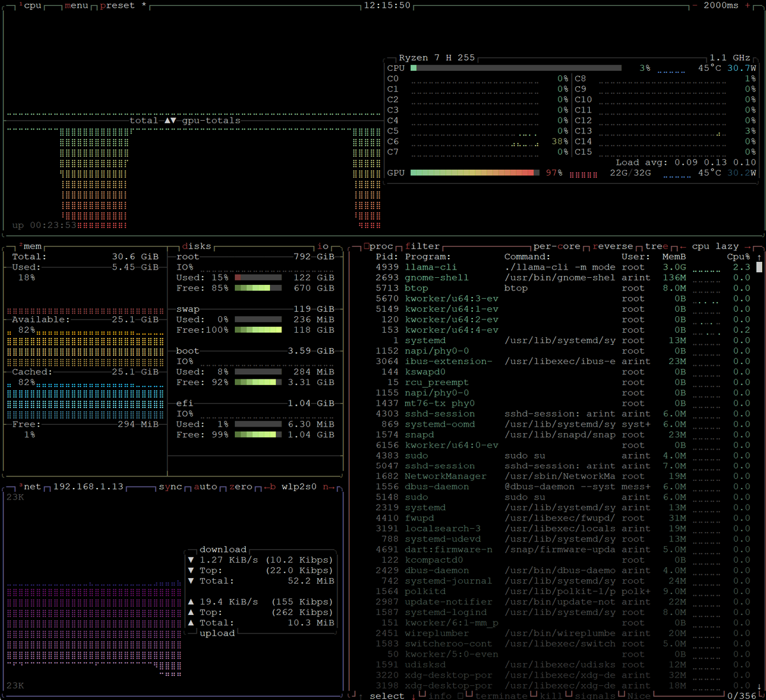Open the btop menu
Screen dimensions: 766x700
click(76, 6)
